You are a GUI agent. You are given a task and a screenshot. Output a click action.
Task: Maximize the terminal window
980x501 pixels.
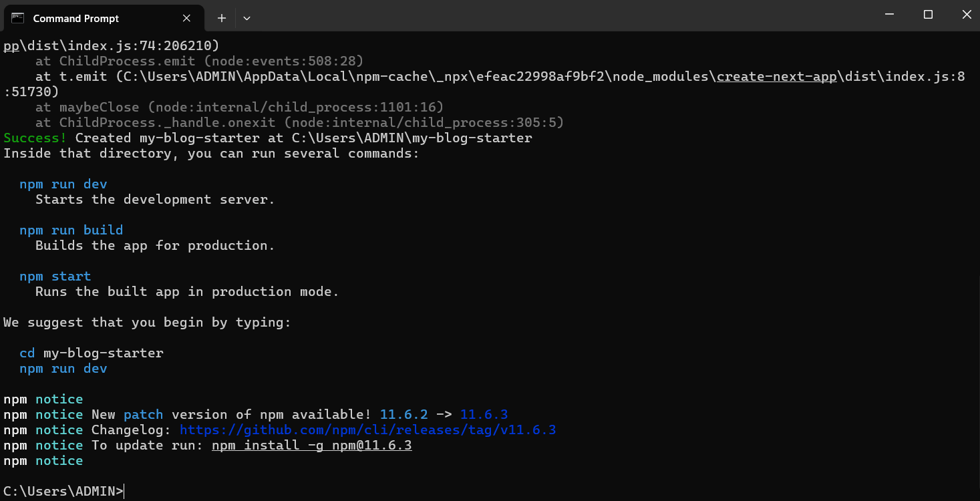click(928, 15)
